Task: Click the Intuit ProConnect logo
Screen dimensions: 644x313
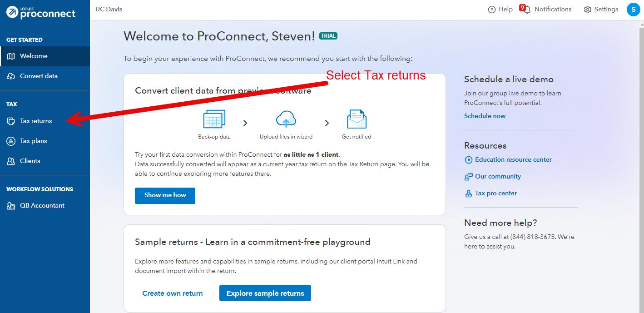Action: 41,12
